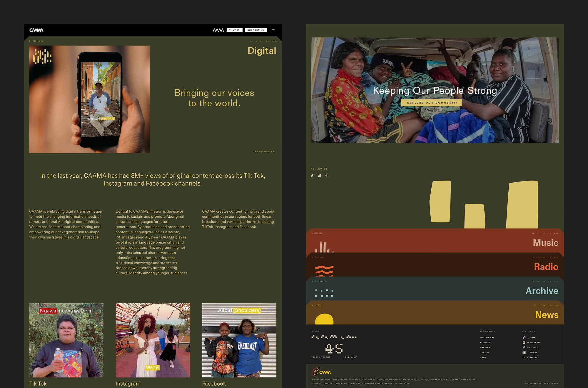Image resolution: width=588 pixels, height=388 pixels.
Task: Expand the Radio section tab
Action: (x=435, y=264)
